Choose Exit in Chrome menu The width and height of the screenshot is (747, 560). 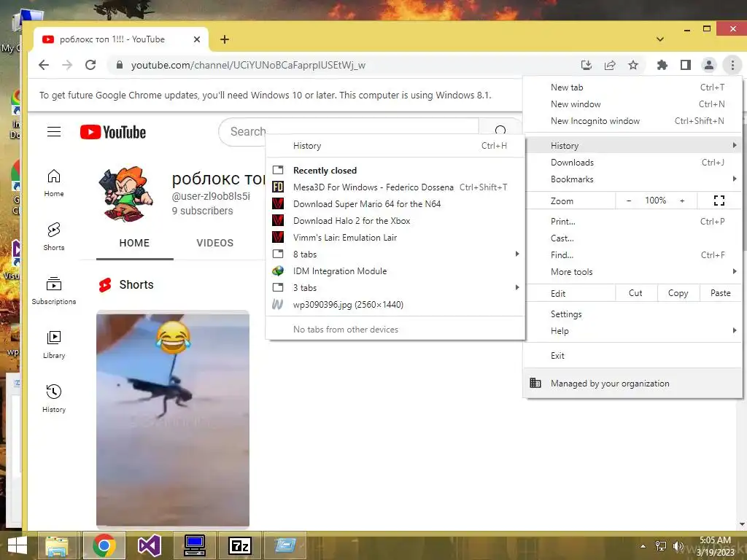tap(632, 355)
